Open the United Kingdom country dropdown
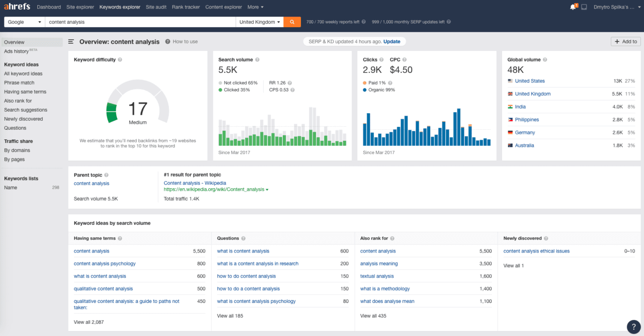Image resolution: width=644 pixels, height=336 pixels. 259,22
